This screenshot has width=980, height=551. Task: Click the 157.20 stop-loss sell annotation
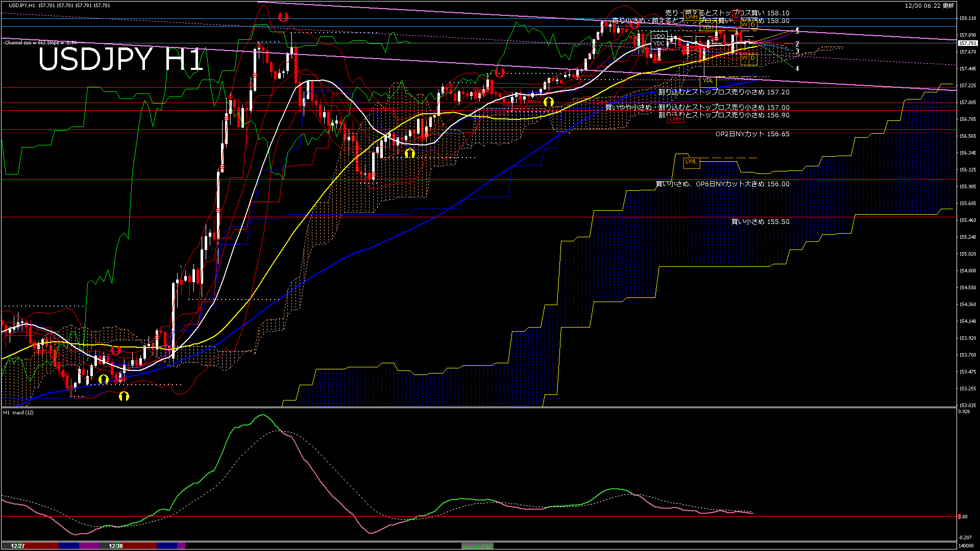coord(724,92)
